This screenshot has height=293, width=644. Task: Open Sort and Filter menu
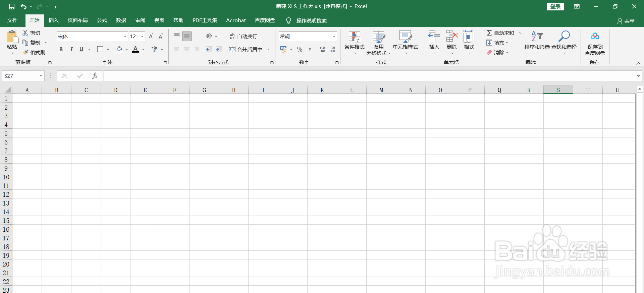[537, 43]
